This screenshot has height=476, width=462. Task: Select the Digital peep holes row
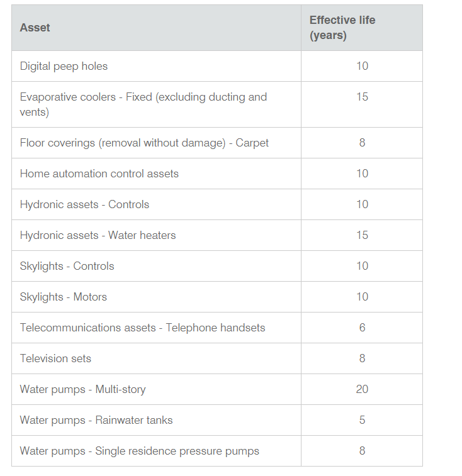pos(217,66)
